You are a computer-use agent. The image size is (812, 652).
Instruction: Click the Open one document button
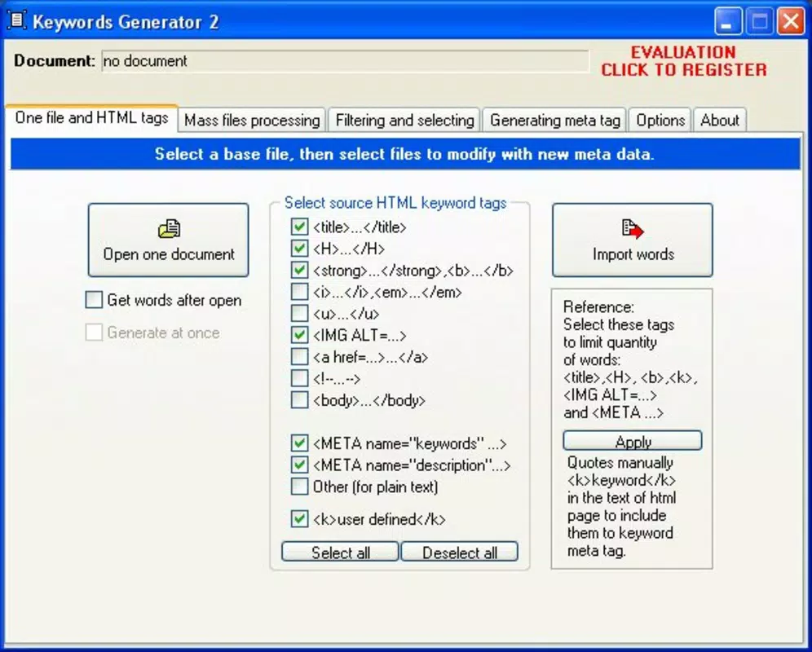[168, 240]
